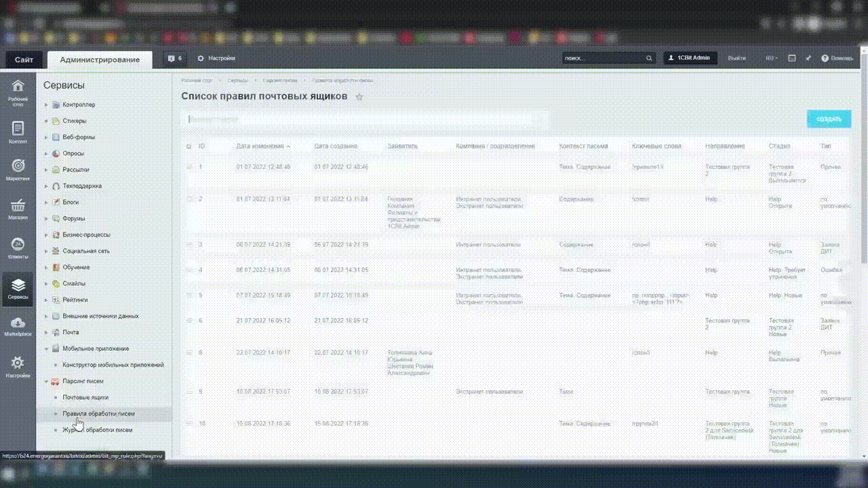
Task: Open row actions menu for ID 8
Action: tap(189, 352)
